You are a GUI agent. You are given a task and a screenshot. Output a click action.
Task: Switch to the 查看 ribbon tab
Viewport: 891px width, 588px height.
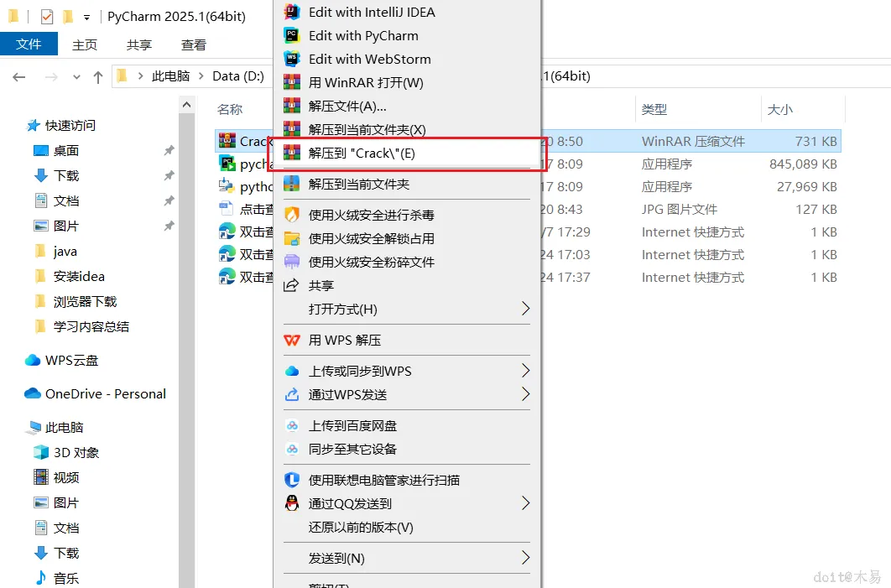(x=193, y=44)
